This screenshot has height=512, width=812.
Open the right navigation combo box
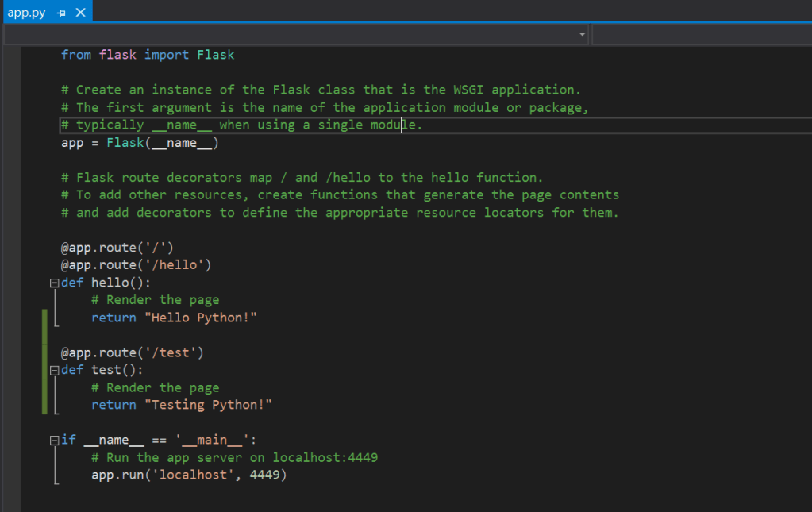coord(702,35)
